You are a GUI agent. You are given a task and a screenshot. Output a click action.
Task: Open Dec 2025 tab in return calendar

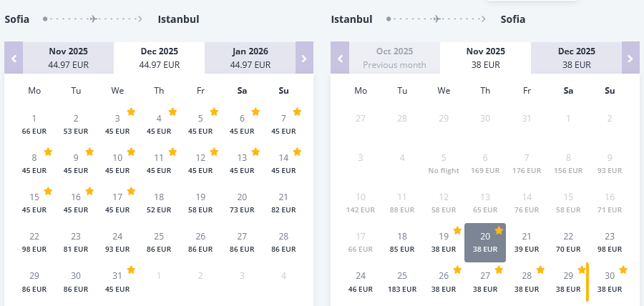coord(577,58)
